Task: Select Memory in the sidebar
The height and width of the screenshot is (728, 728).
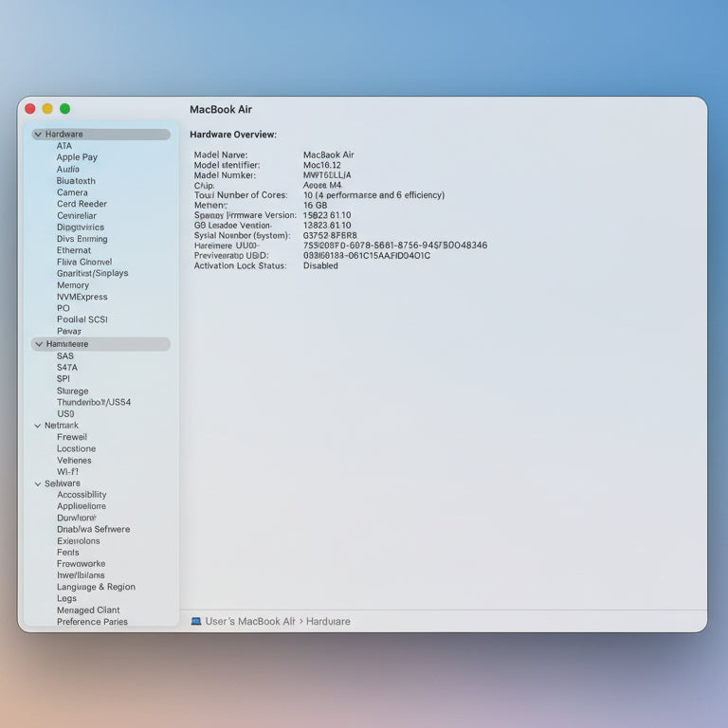Action: tap(73, 285)
